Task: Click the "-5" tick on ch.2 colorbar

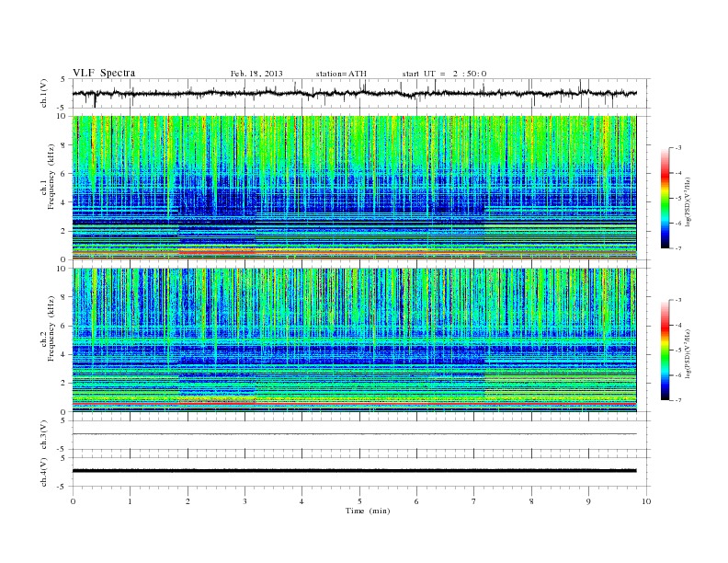Action: [678, 350]
